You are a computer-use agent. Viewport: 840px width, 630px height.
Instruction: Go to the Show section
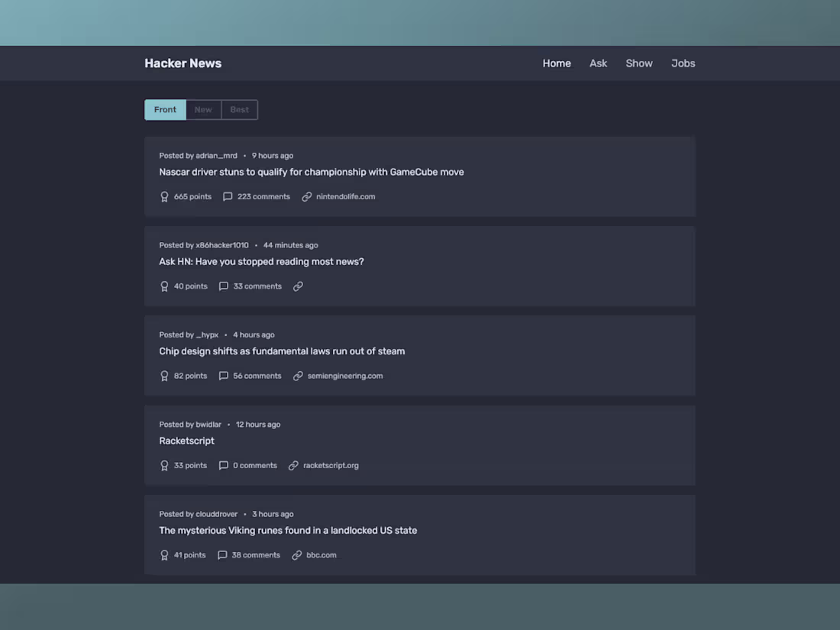click(x=638, y=63)
